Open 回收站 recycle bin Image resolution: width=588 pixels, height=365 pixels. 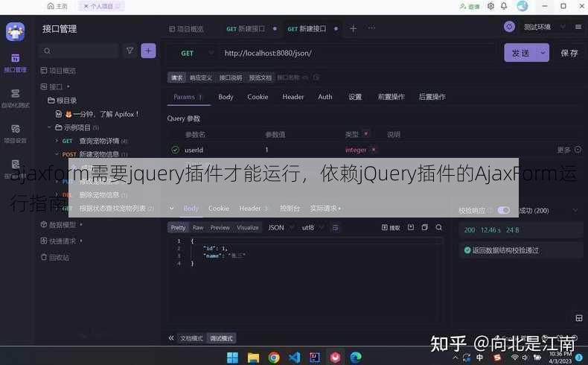55,257
